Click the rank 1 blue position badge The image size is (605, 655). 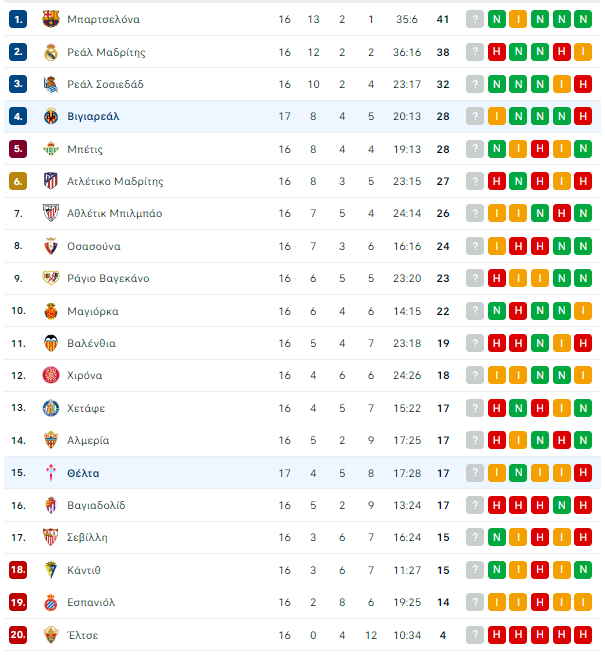pyautogui.click(x=18, y=19)
